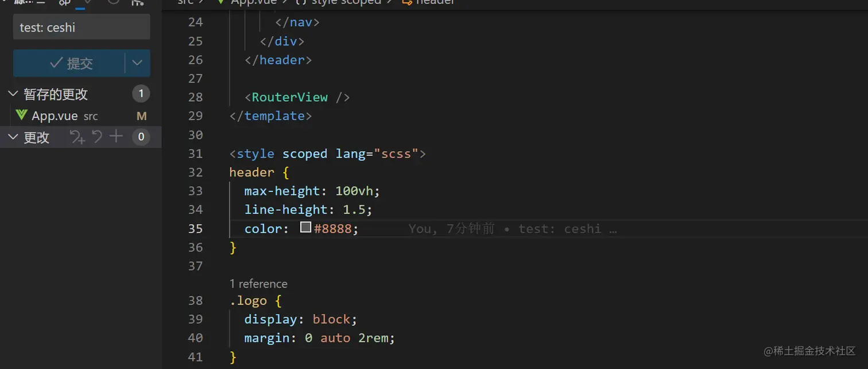Viewport: 868px width, 369px height.
Task: Click the closing brace on line 36
Action: pos(233,248)
